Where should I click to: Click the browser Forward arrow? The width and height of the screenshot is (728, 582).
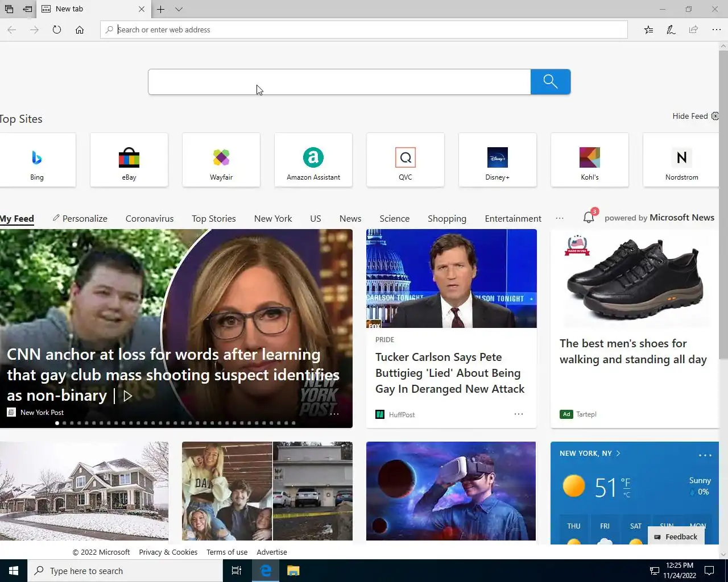click(34, 30)
